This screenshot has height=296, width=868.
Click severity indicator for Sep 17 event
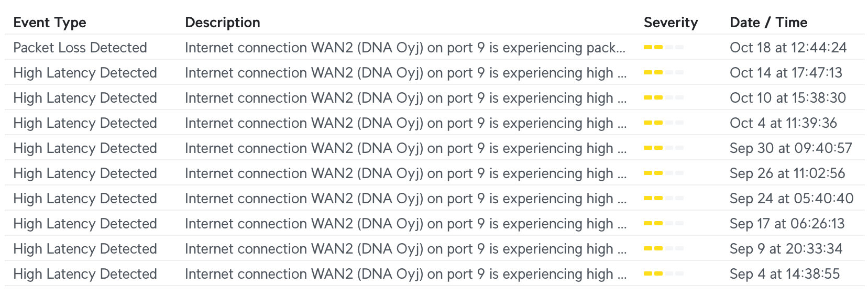coord(663,224)
